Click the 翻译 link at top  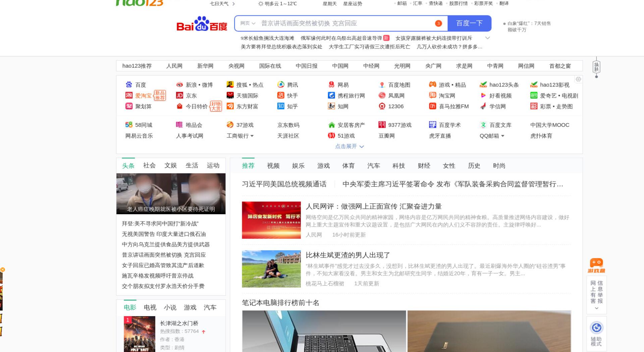pyautogui.click(x=504, y=3)
